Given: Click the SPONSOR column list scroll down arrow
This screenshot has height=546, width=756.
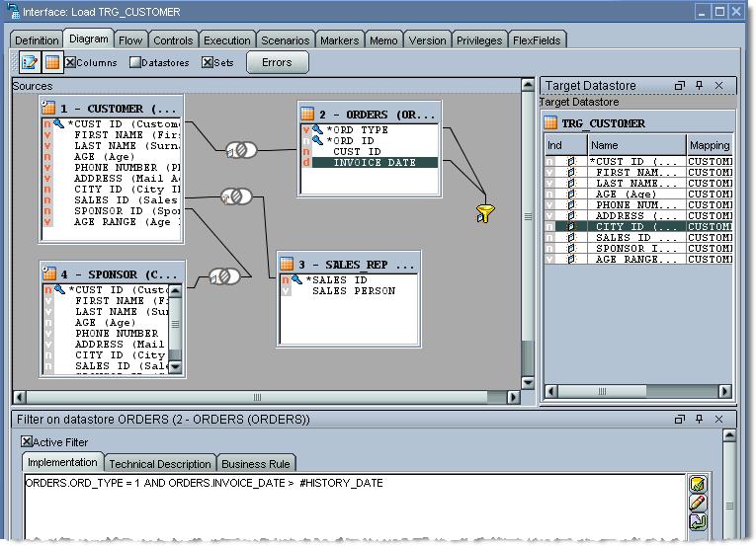Looking at the screenshot, I should pos(176,367).
